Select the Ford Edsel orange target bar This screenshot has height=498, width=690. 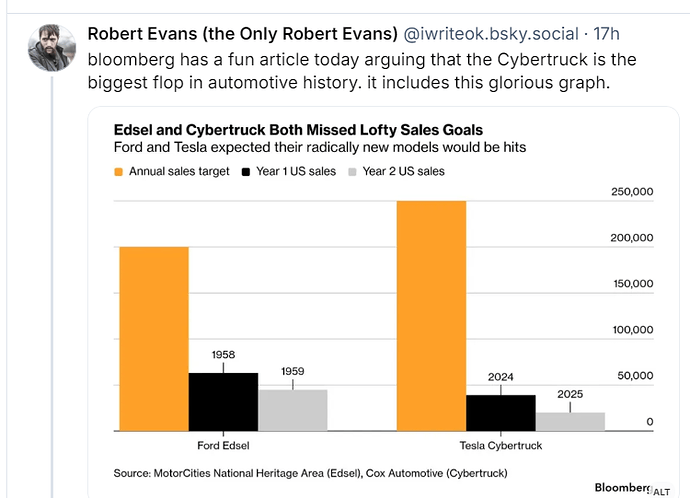point(154,339)
